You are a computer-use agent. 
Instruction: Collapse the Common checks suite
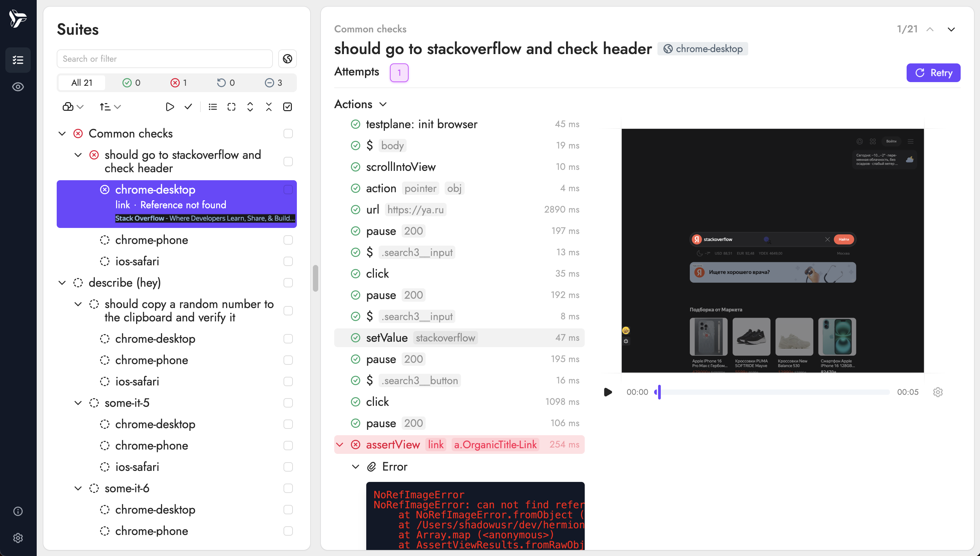click(x=62, y=133)
